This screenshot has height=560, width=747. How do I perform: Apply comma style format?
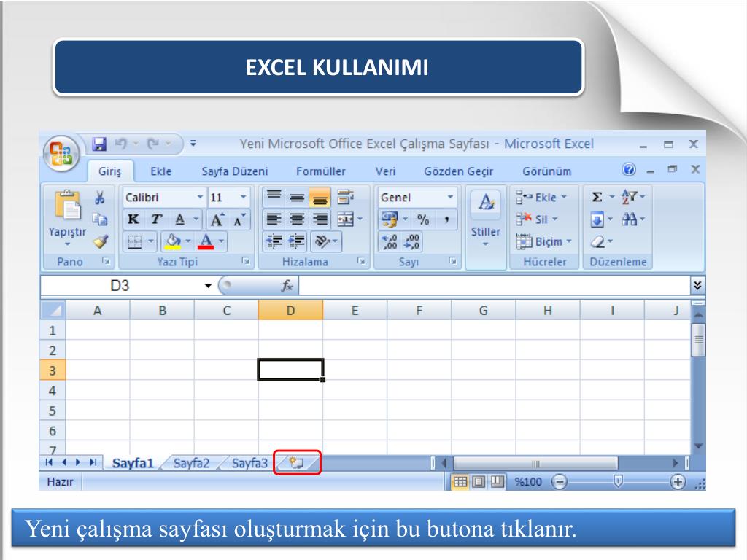tap(446, 219)
